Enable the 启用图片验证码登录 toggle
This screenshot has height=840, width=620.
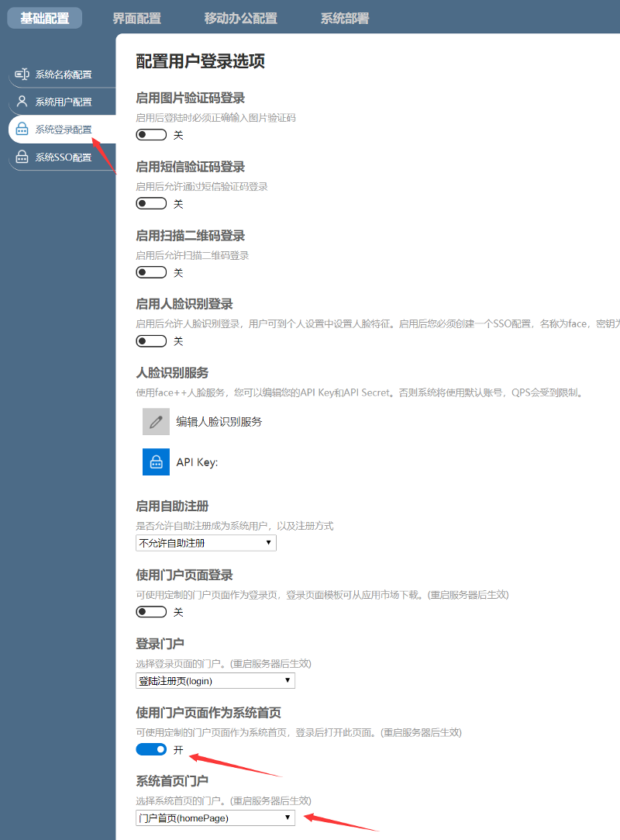151,135
